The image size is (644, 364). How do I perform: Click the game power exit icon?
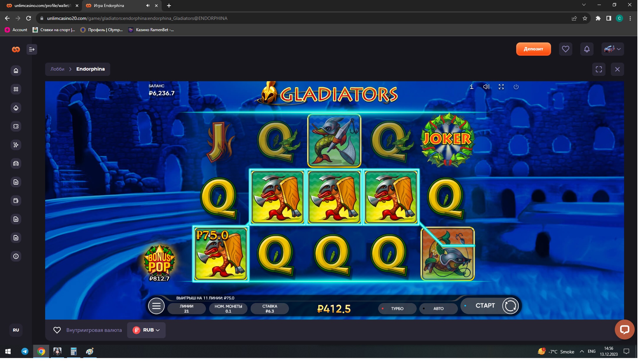516,87
